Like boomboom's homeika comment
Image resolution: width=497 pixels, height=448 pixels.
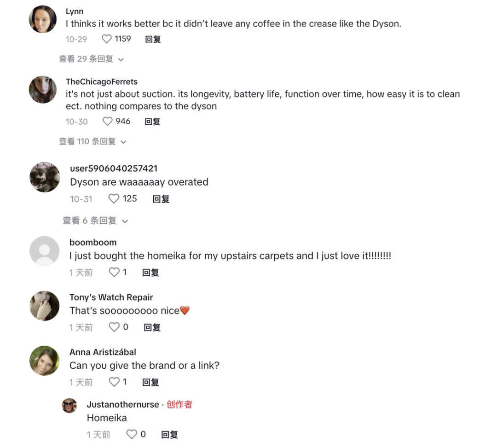[114, 273]
